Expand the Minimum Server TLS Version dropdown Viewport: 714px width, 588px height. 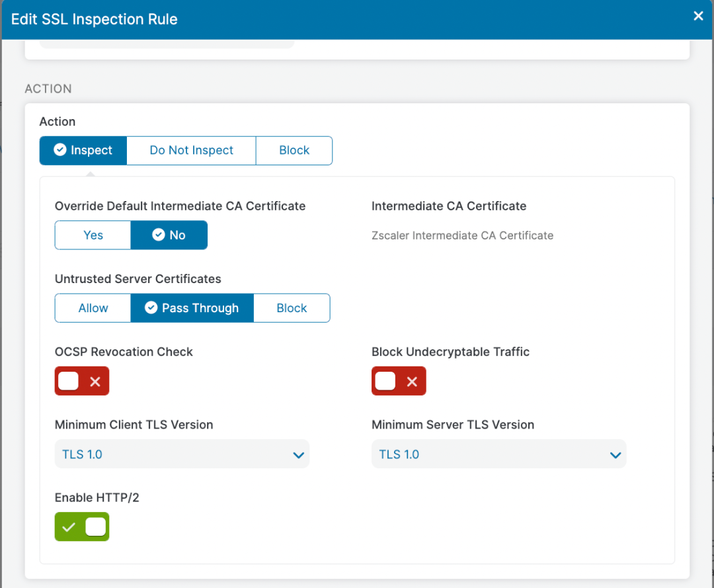click(498, 454)
